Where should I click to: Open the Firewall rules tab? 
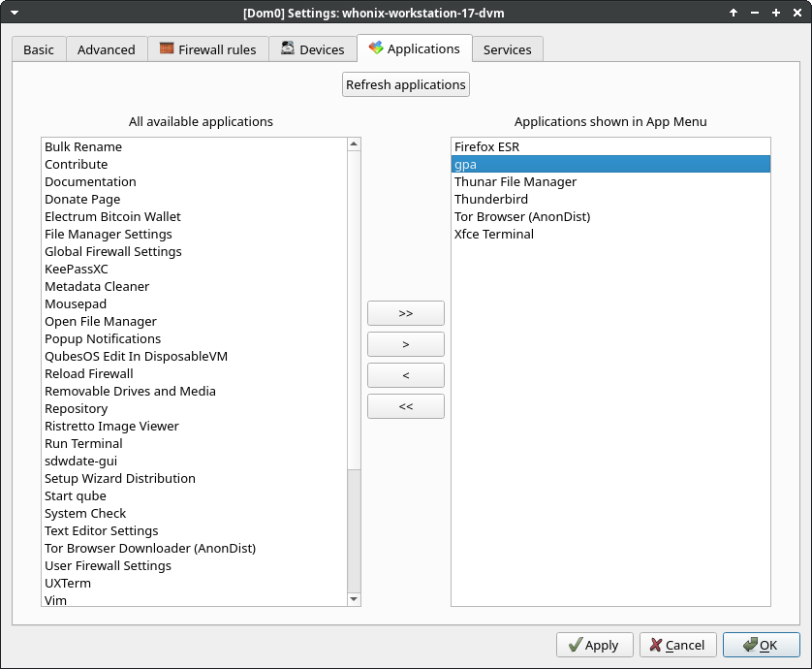[207, 49]
